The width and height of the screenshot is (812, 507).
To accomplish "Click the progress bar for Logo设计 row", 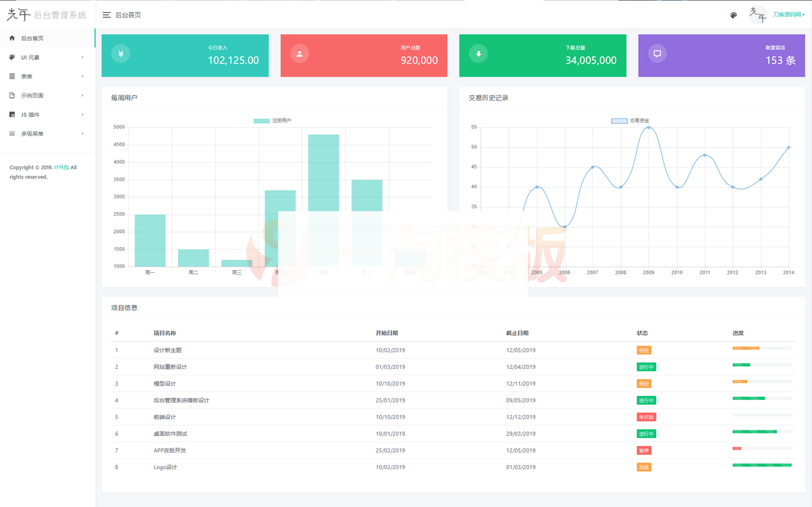I will pyautogui.click(x=761, y=465).
